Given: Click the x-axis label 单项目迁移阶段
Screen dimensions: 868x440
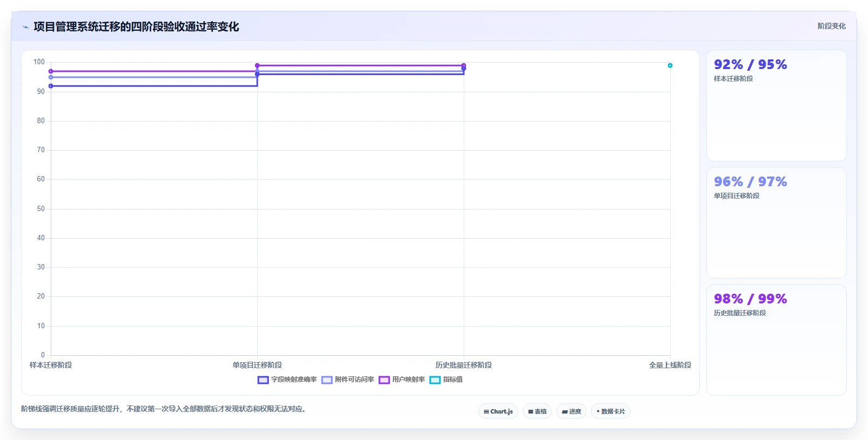Looking at the screenshot, I should 257,365.
